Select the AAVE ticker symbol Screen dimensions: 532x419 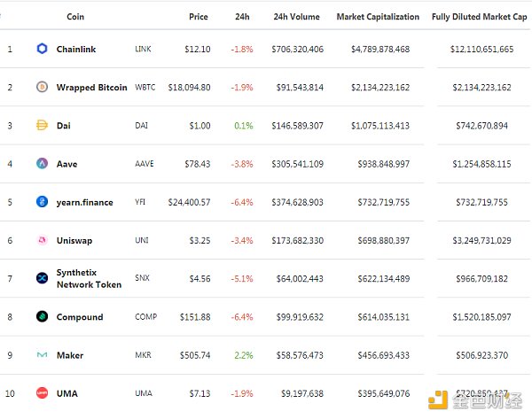click(x=145, y=164)
